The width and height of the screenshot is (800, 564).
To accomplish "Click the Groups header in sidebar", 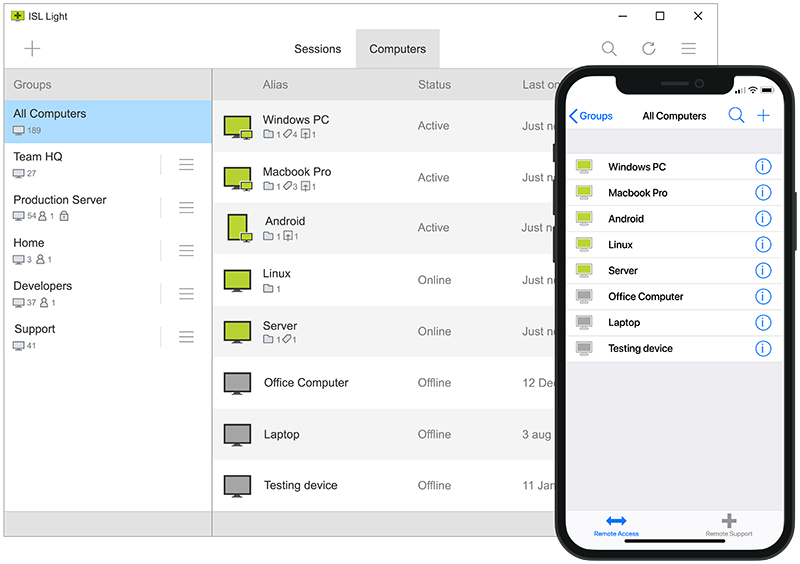I will pos(32,85).
